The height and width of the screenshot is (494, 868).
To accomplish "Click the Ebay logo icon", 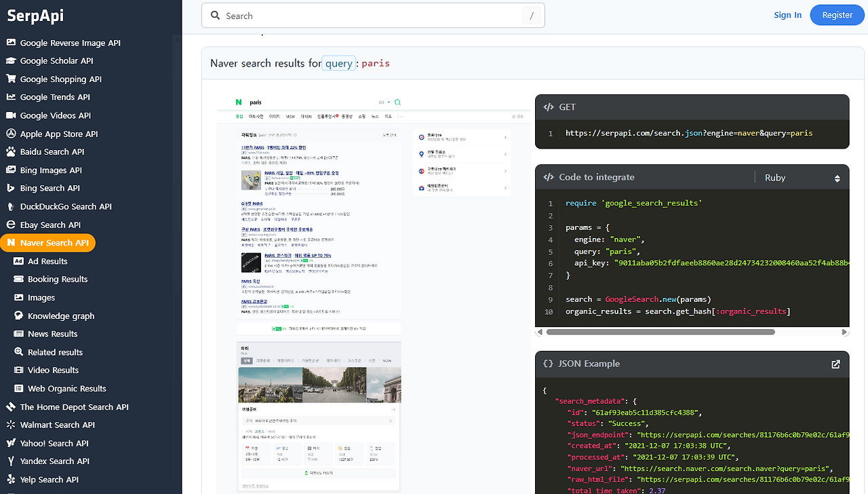I will [11, 225].
